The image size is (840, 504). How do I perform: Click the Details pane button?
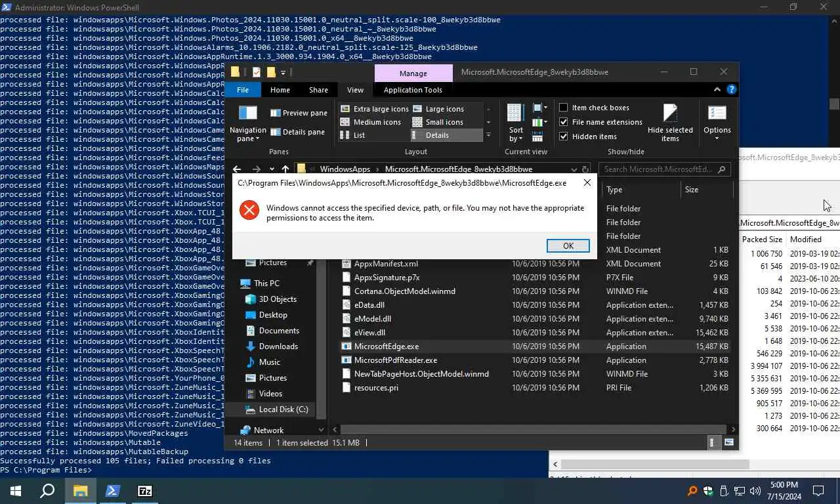pyautogui.click(x=297, y=132)
